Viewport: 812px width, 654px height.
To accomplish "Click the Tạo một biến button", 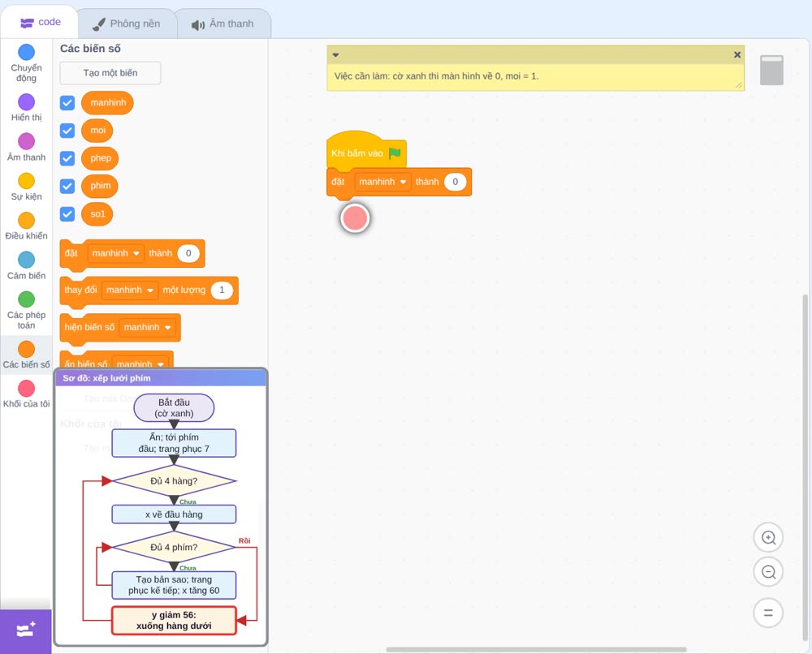I will coord(110,73).
